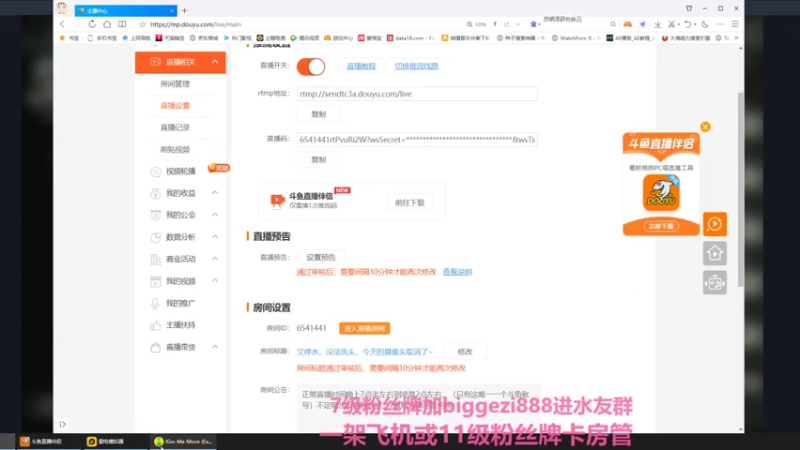Screen dimensions: 800x450
Task: Click the 主播扶持 thumbs-up icon
Action: (x=156, y=325)
